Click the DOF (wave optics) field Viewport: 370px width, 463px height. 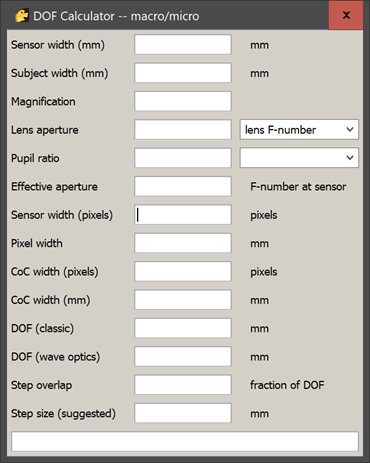(183, 356)
